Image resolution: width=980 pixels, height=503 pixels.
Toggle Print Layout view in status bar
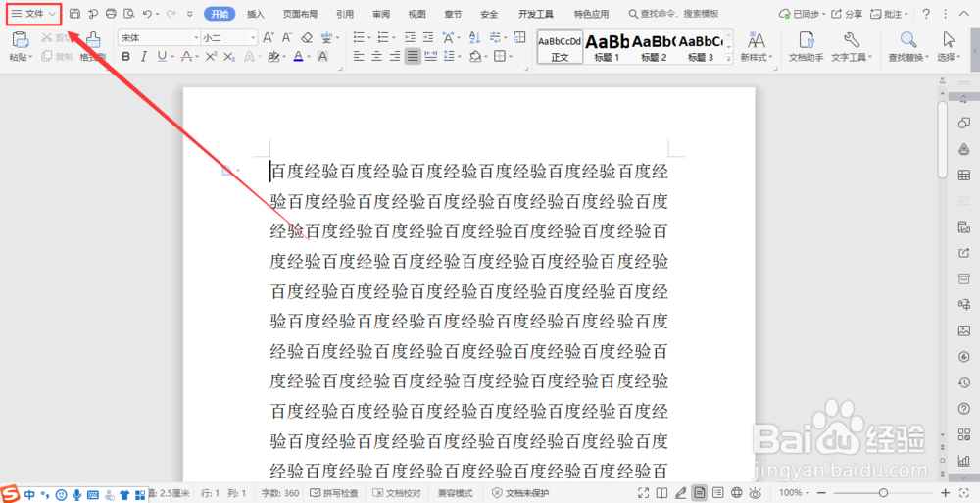[x=700, y=493]
